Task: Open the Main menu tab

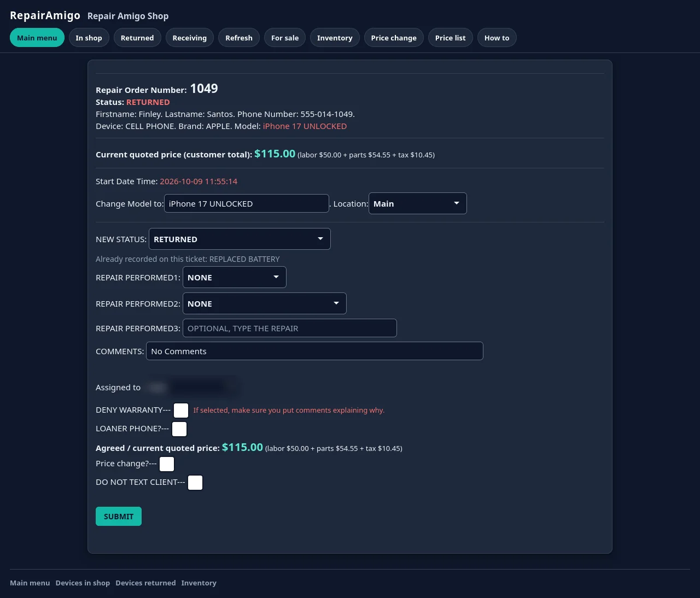Action: [x=37, y=38]
